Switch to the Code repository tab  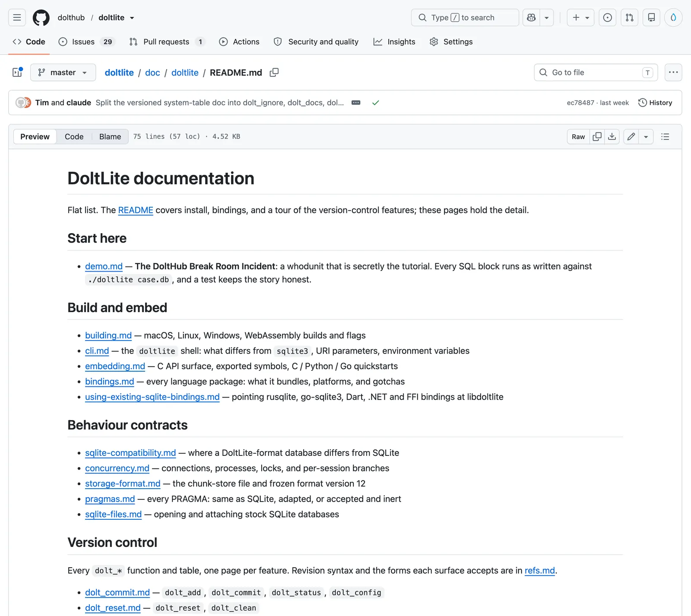click(x=29, y=42)
